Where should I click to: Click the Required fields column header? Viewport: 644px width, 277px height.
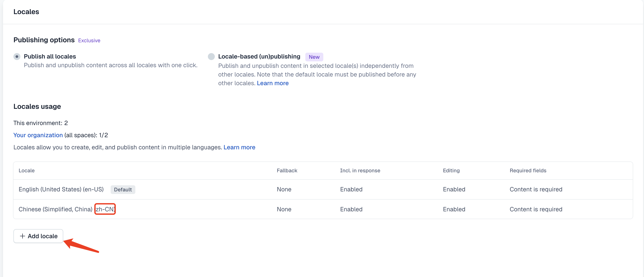pos(528,170)
